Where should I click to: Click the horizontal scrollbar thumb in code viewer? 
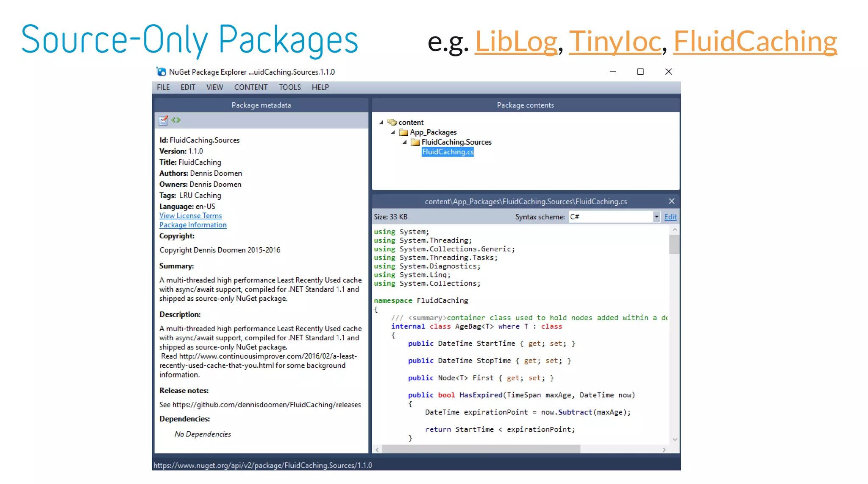(x=481, y=449)
